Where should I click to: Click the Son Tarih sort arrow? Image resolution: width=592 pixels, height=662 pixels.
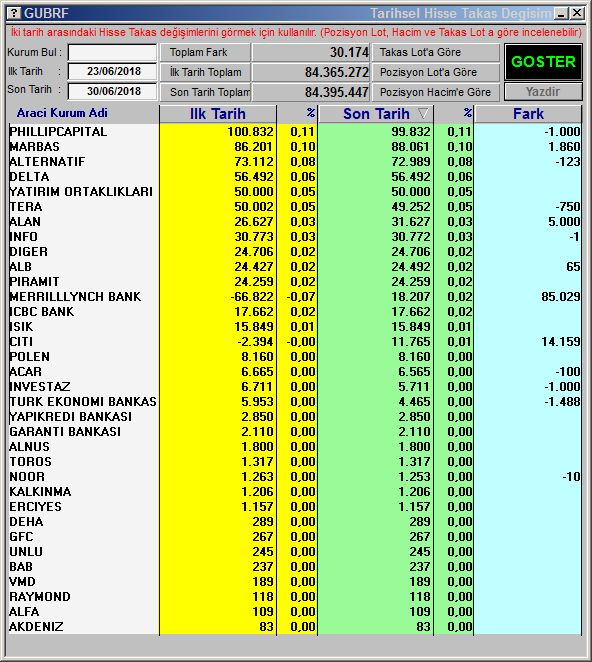pyautogui.click(x=423, y=114)
